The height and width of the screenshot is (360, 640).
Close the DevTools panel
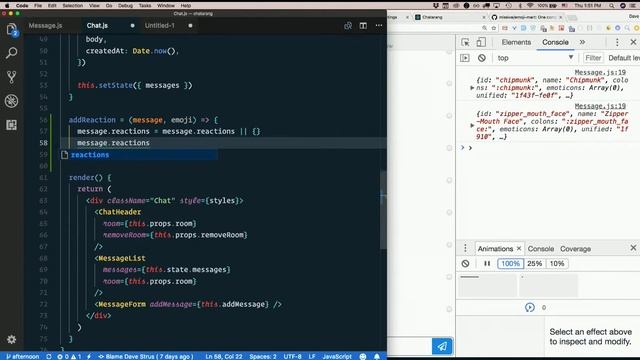tap(633, 42)
